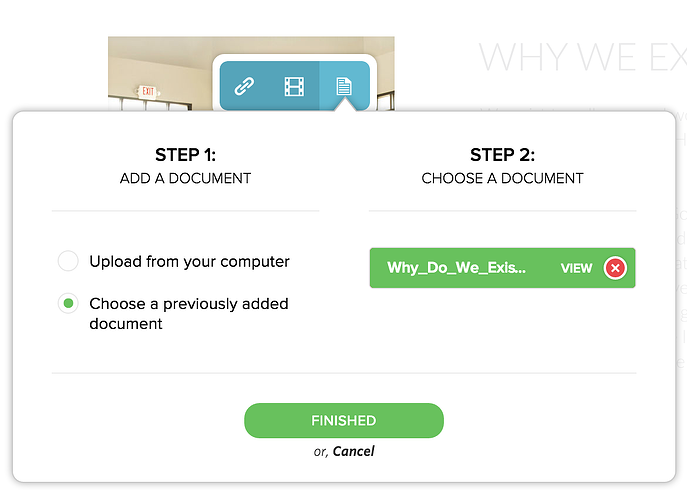This screenshot has height=490, width=687.
Task: Select the film strip video icon
Action: coord(294,86)
